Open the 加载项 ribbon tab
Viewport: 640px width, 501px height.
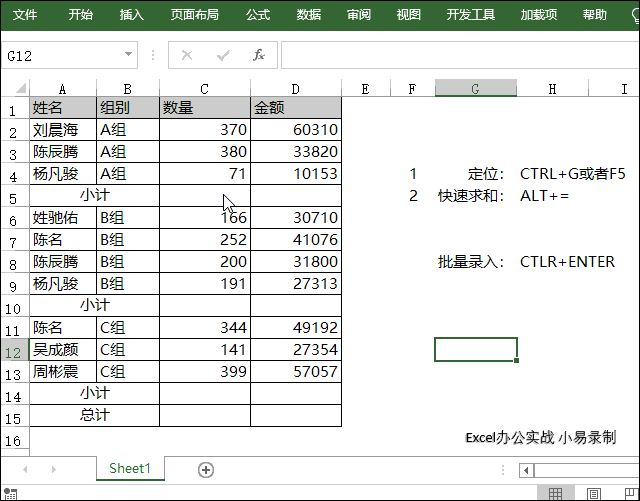coord(539,15)
